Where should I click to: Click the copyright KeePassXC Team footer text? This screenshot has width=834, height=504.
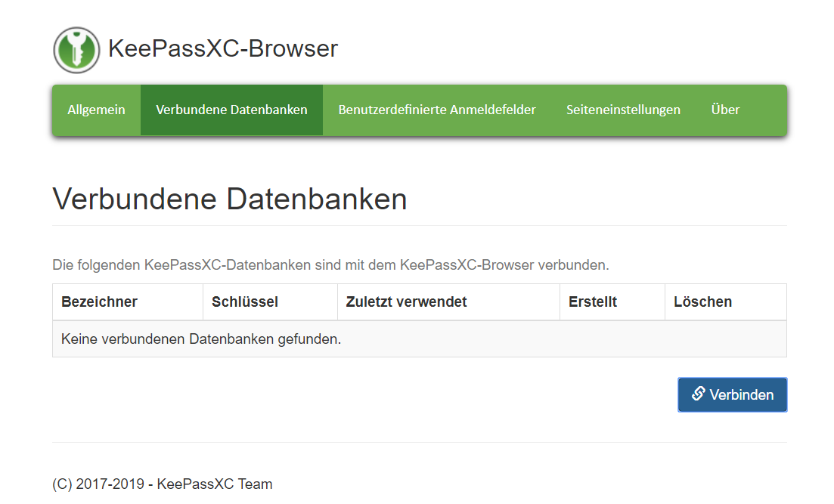pyautogui.click(x=163, y=484)
